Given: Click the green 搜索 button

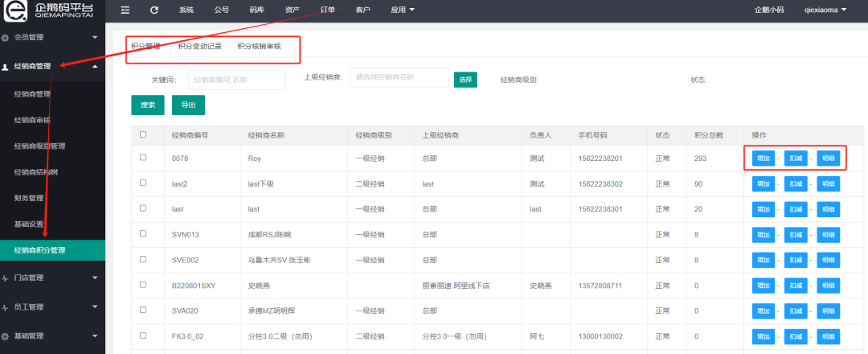Looking at the screenshot, I should click(148, 105).
